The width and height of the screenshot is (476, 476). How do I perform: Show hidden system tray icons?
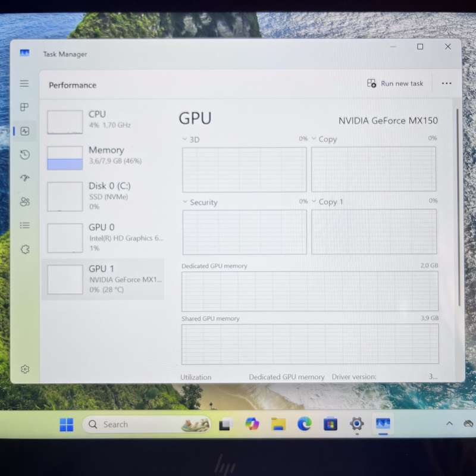pos(450,424)
